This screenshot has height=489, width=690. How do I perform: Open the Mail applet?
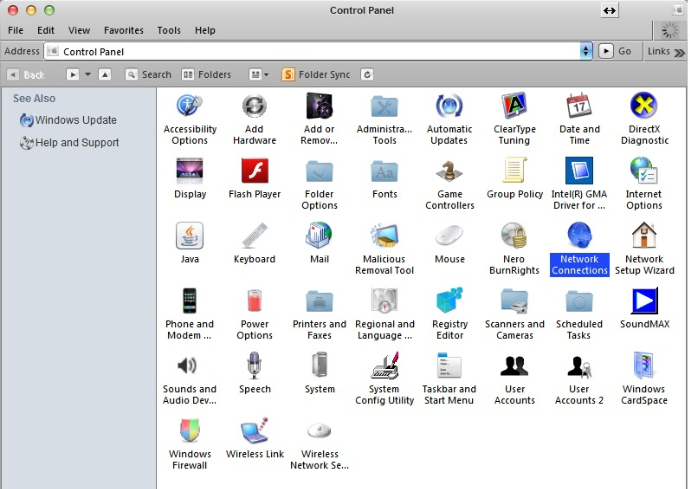click(x=319, y=243)
